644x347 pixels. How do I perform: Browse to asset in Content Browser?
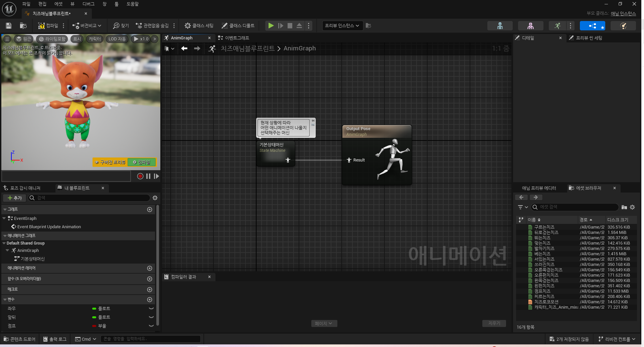coord(23,26)
